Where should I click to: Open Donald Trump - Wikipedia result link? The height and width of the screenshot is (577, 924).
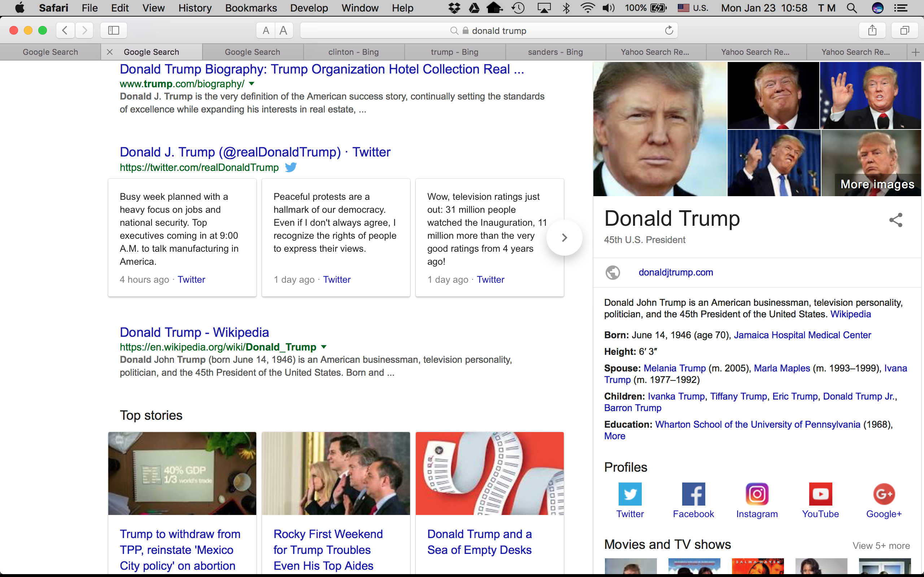pyautogui.click(x=194, y=332)
